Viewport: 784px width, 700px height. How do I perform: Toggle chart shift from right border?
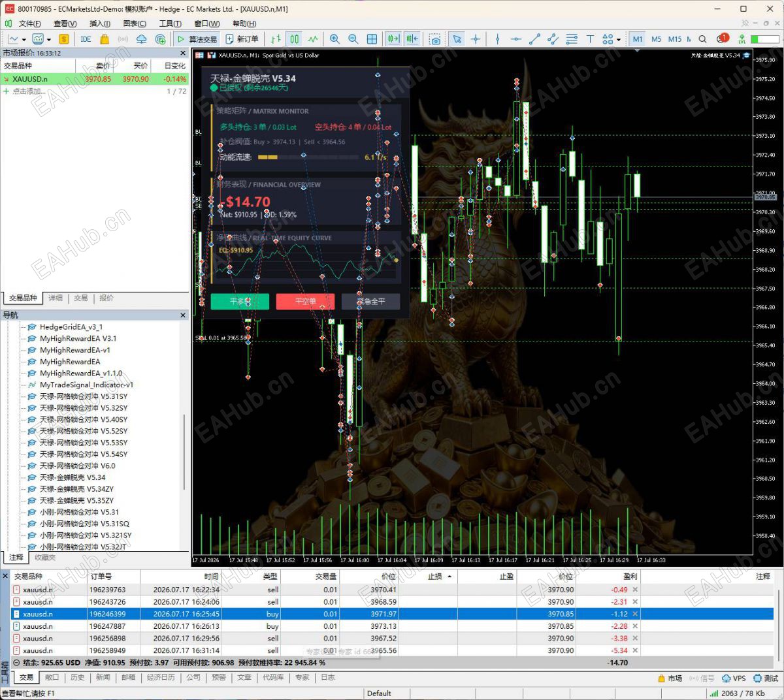(412, 39)
